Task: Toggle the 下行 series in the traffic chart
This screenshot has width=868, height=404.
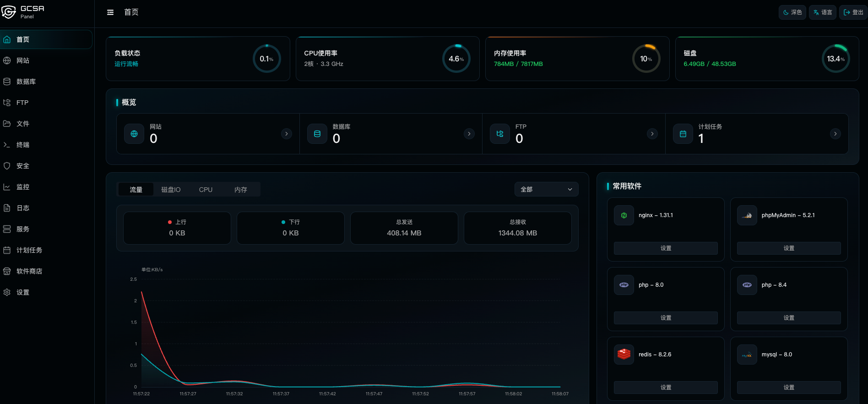Action: coord(291,222)
